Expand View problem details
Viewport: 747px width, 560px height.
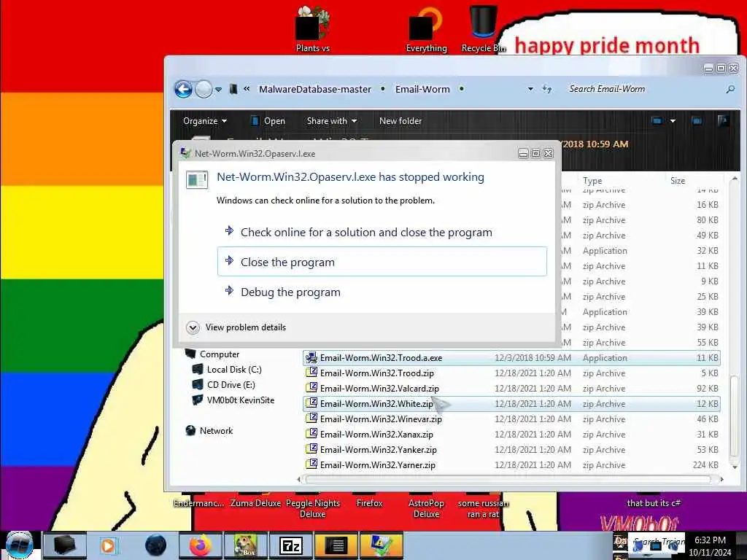pos(237,327)
